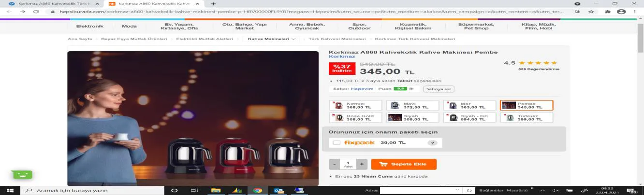Open Türk Kahvesi Makineleri breadcrumb
Image resolution: width=644 pixels, height=195 pixels.
[337, 39]
